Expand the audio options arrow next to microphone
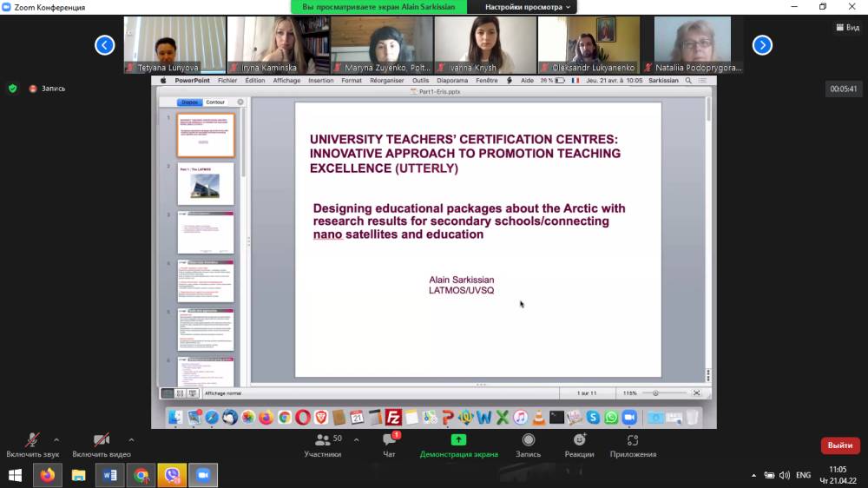The height and width of the screenshot is (488, 868). coord(56,439)
